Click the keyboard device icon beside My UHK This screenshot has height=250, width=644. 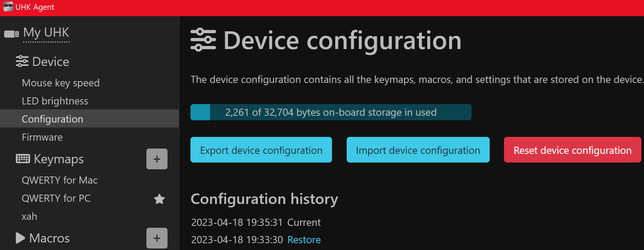pos(11,34)
